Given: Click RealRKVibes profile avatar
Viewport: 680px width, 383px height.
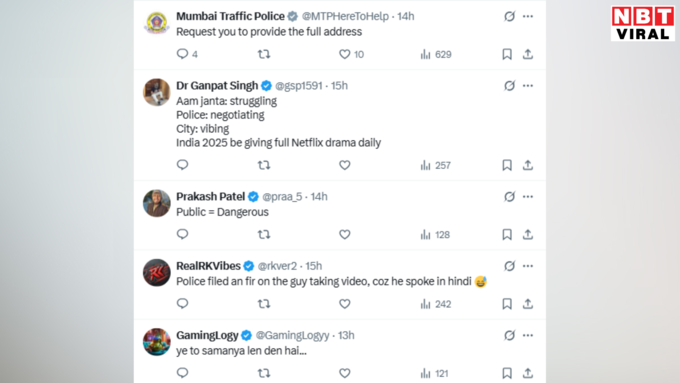Looking at the screenshot, I should click(x=157, y=272).
